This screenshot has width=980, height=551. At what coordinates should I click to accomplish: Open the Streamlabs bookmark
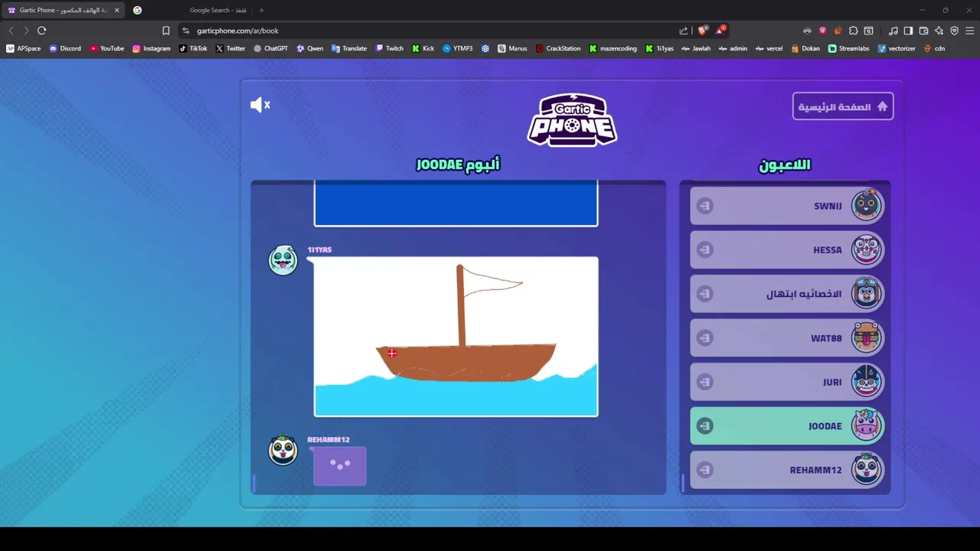point(848,48)
